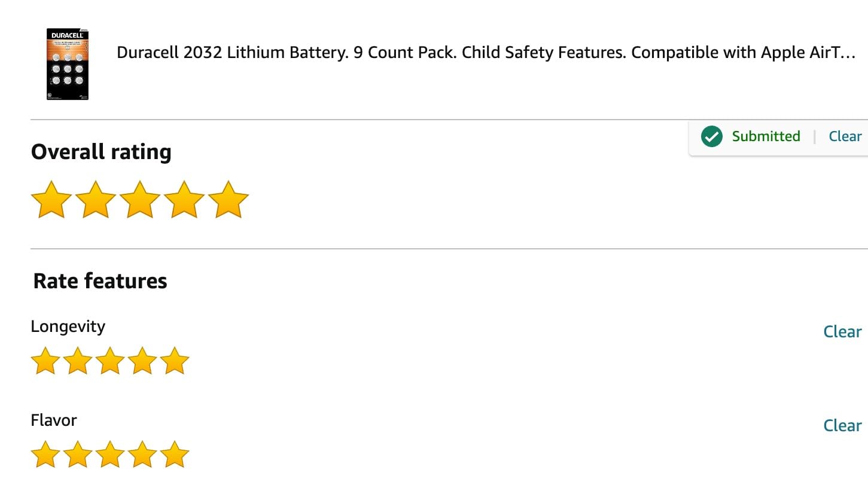Rate Longevity one star
This screenshot has width=868, height=500.
click(x=45, y=362)
